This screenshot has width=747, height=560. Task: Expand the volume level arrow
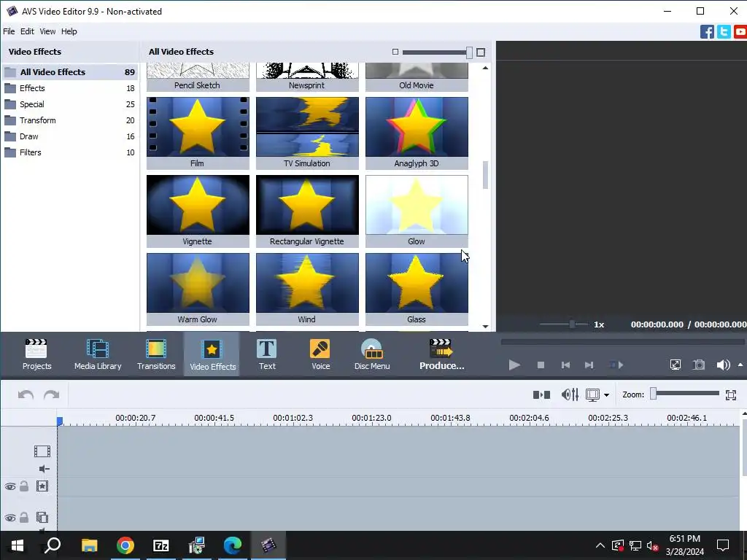(x=740, y=365)
